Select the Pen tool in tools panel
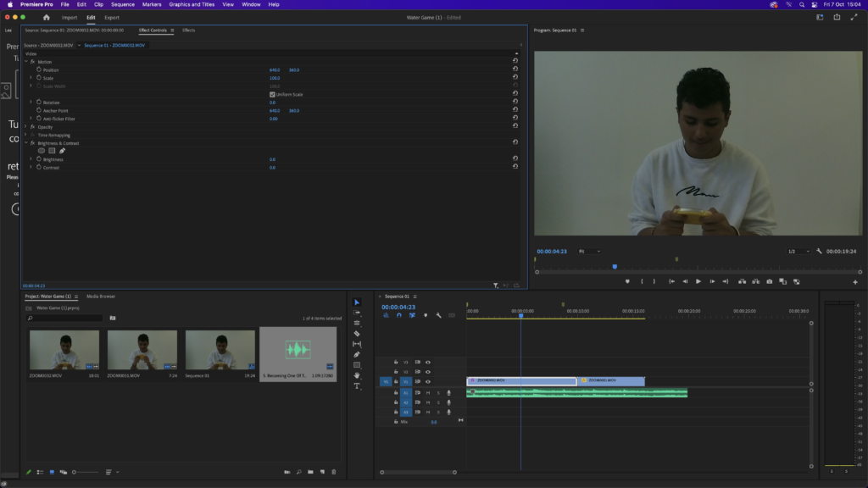Image resolution: width=868 pixels, height=488 pixels. tap(357, 355)
